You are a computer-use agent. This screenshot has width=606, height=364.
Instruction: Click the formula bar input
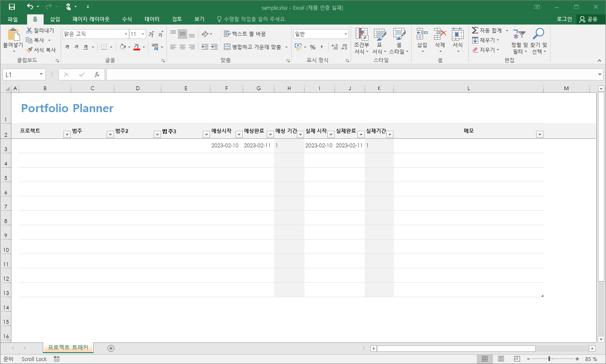(351, 74)
